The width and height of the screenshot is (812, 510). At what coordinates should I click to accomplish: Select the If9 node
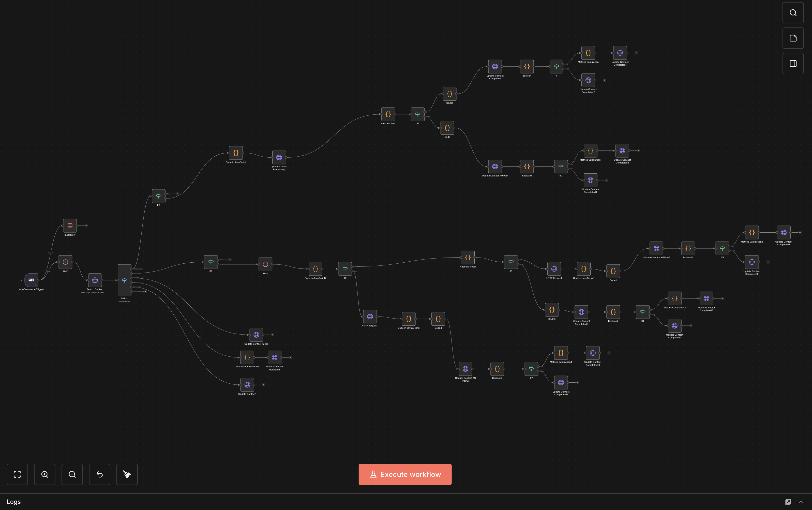pyautogui.click(x=158, y=196)
